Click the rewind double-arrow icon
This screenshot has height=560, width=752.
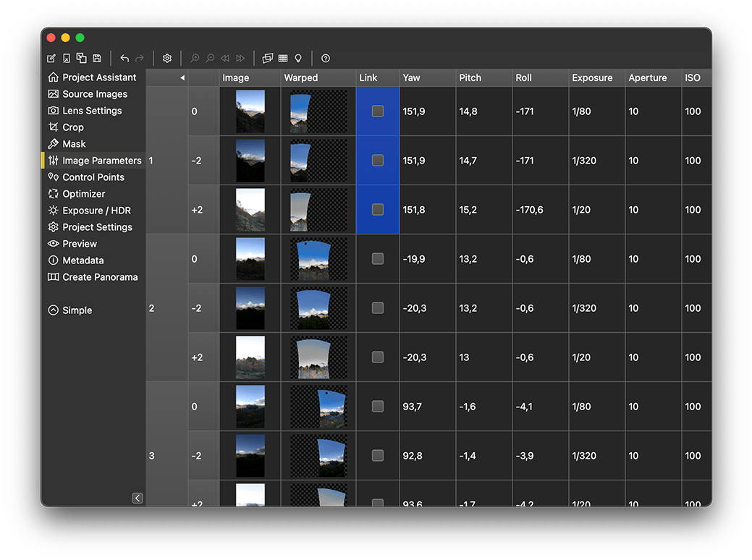pos(225,58)
